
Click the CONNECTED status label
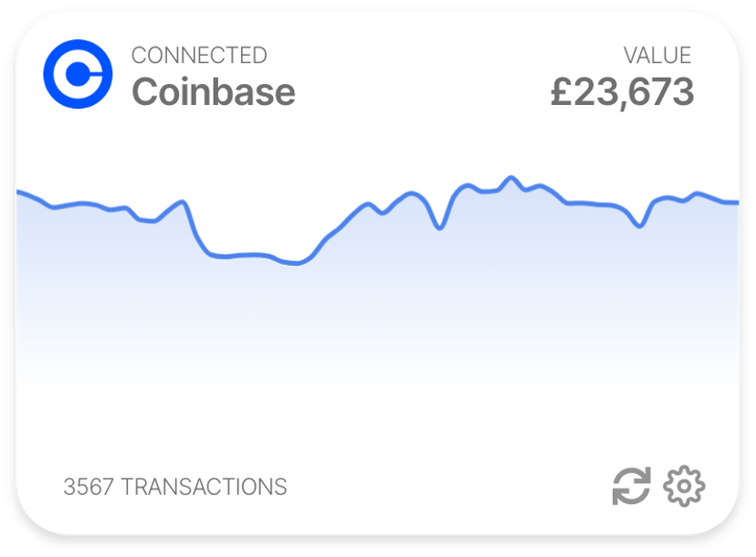[199, 55]
